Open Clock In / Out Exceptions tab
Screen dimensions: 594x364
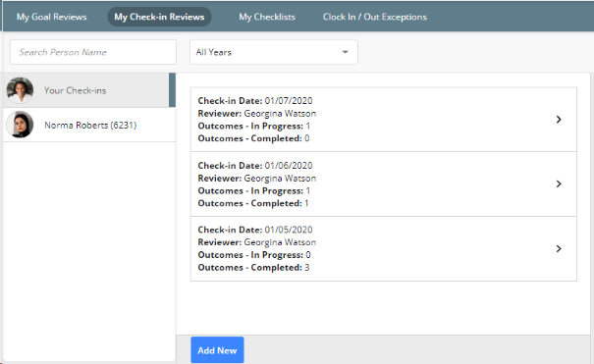pos(375,17)
